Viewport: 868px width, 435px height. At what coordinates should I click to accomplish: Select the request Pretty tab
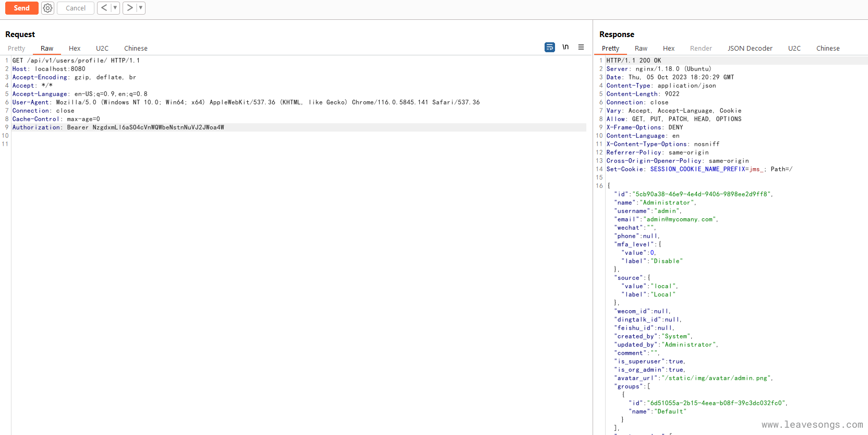[x=16, y=49]
